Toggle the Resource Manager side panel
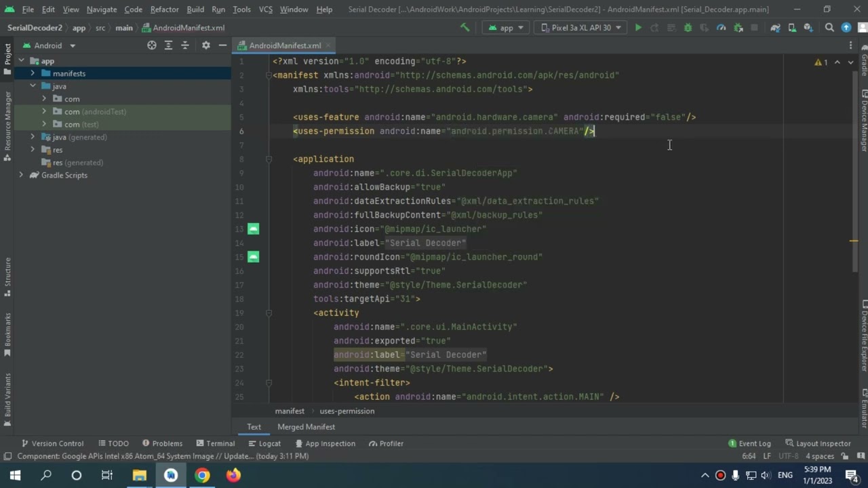The image size is (868, 488). (x=7, y=126)
